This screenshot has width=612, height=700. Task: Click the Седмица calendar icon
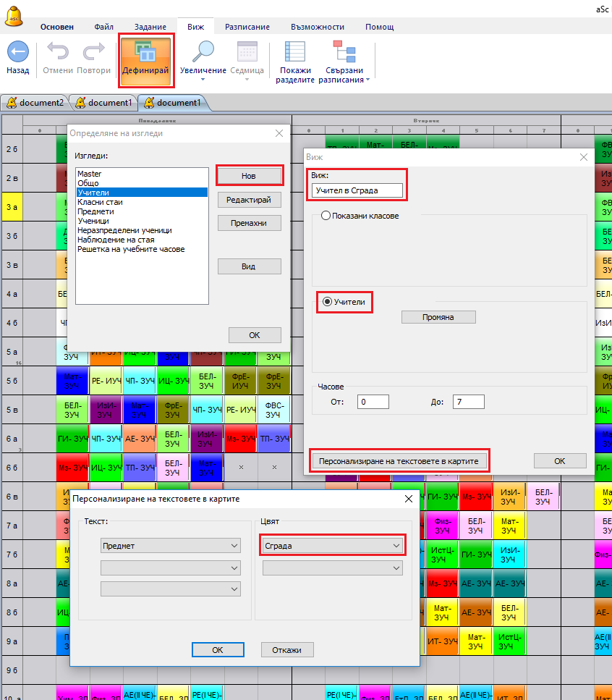click(x=247, y=52)
